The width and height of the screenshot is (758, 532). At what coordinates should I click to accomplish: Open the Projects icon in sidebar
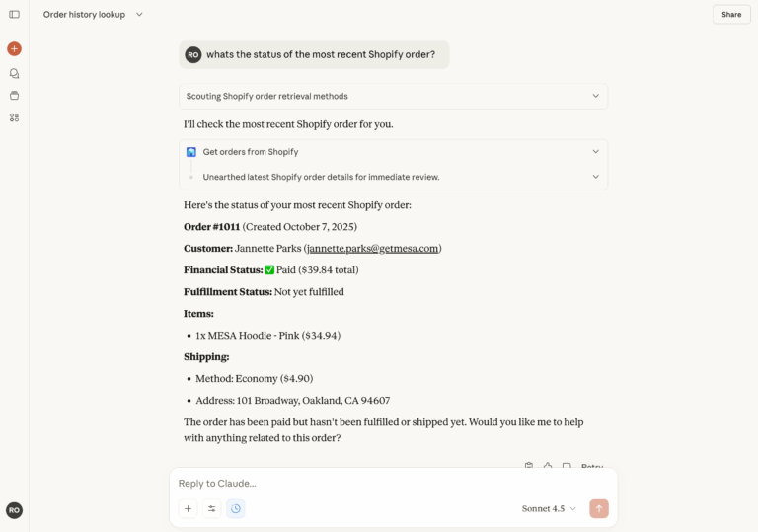[14, 96]
